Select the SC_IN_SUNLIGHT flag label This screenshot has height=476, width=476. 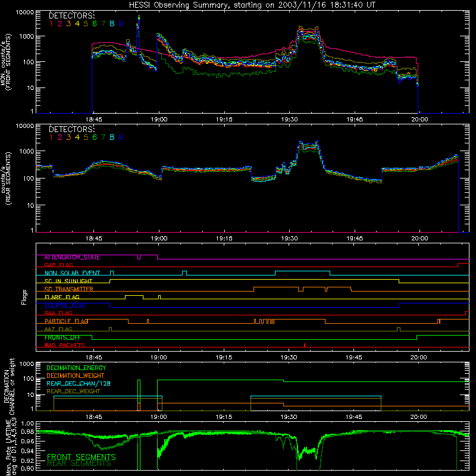pos(68,281)
